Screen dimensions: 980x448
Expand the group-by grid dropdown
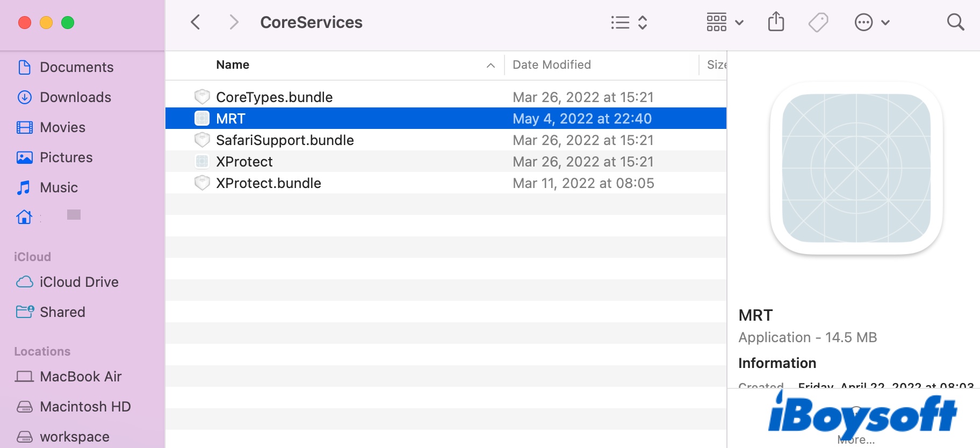pos(724,23)
